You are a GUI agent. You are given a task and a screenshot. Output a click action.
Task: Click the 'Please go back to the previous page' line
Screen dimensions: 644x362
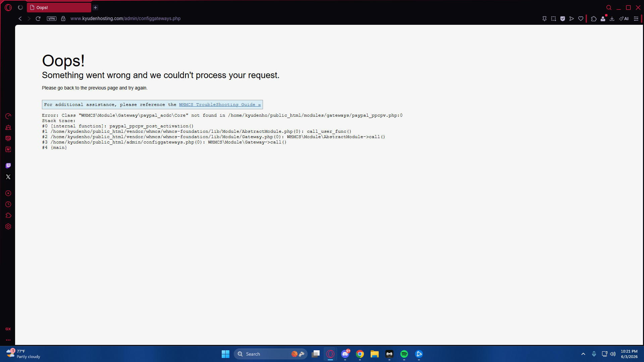coord(95,88)
